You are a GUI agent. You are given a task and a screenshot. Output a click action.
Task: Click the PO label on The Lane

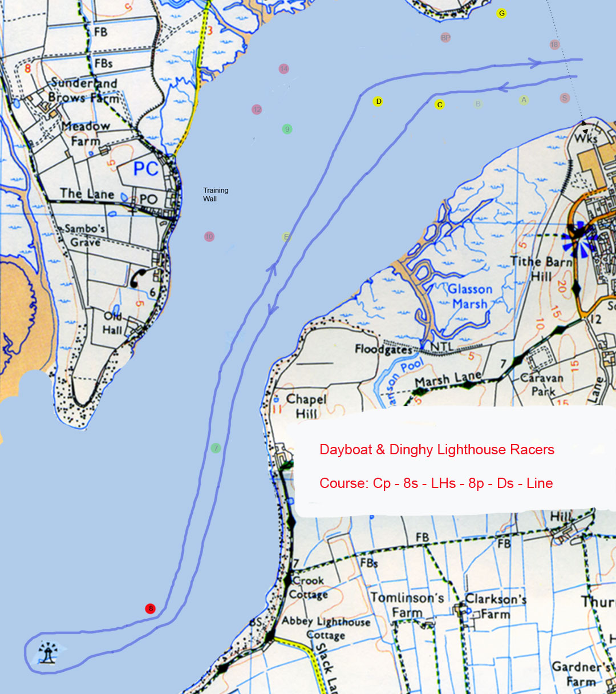148,200
